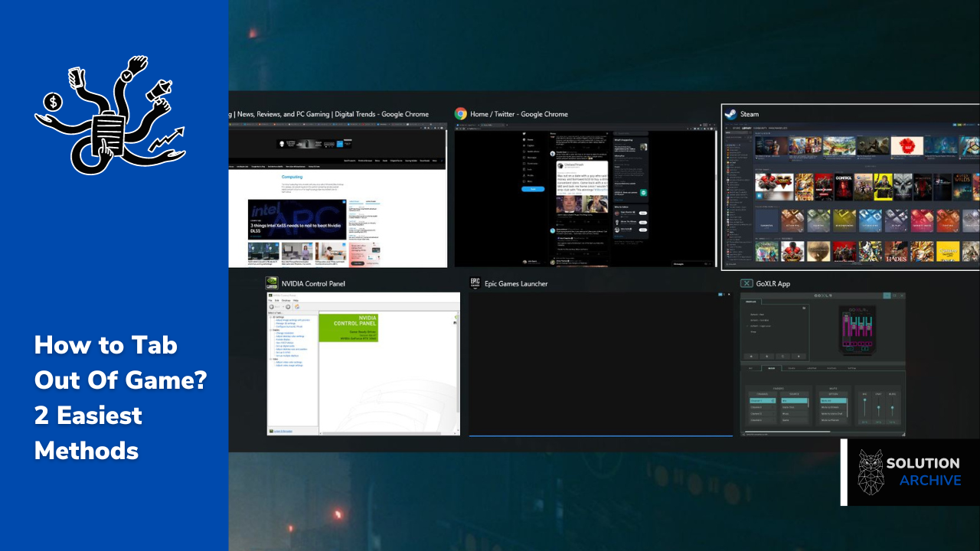Select Channel 1 in the GoXLR faders list
Screen dimensions: 980x551
(757, 400)
